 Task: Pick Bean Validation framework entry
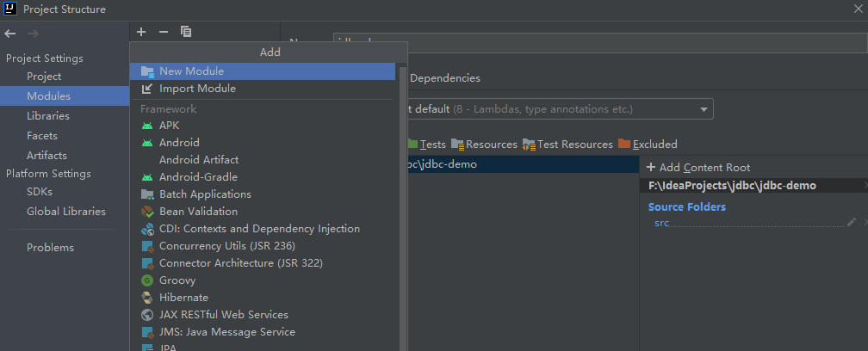(263, 212)
